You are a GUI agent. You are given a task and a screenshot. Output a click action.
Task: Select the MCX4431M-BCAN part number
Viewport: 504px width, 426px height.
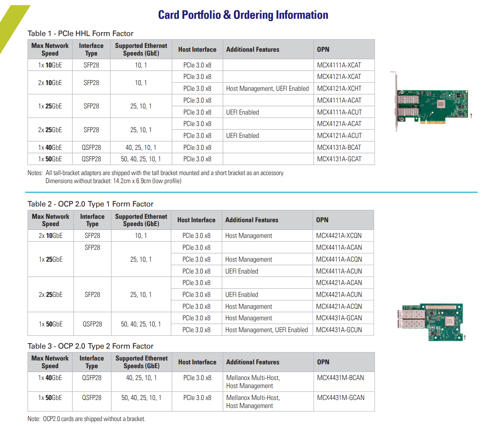tap(340, 378)
